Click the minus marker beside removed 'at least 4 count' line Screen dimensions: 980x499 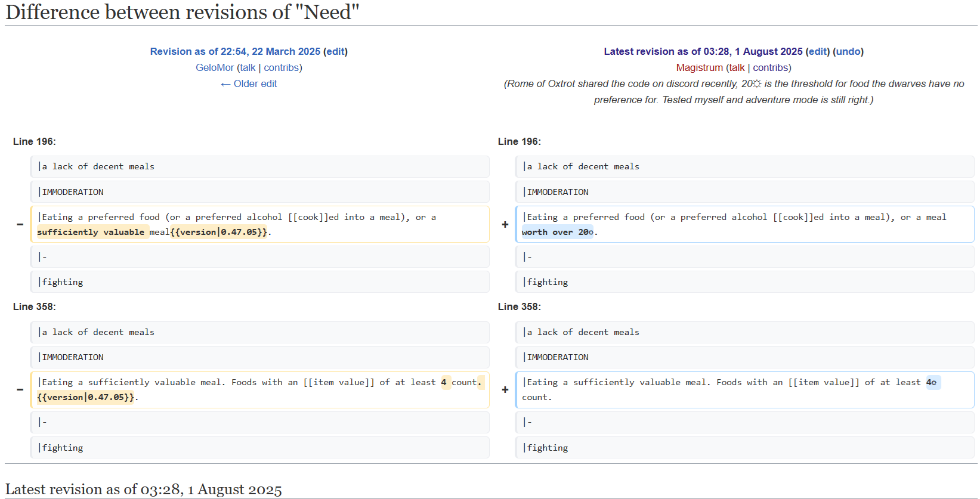(x=20, y=390)
